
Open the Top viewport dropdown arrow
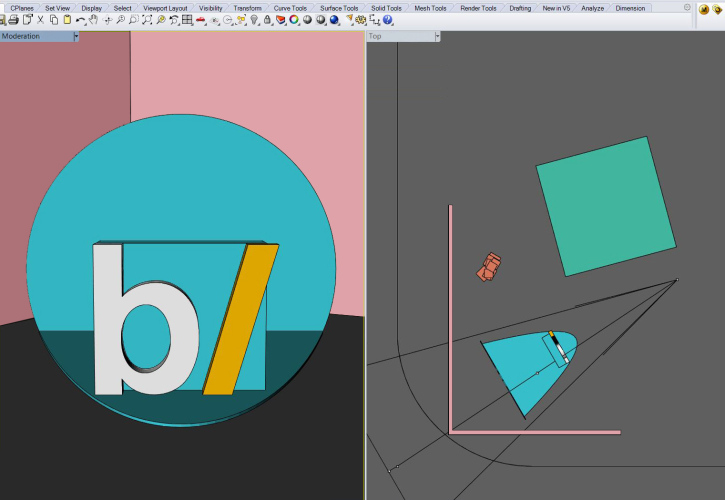(x=437, y=36)
